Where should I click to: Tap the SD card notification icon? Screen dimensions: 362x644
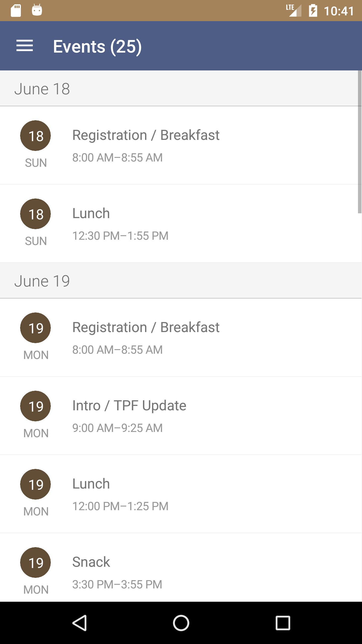(16, 11)
